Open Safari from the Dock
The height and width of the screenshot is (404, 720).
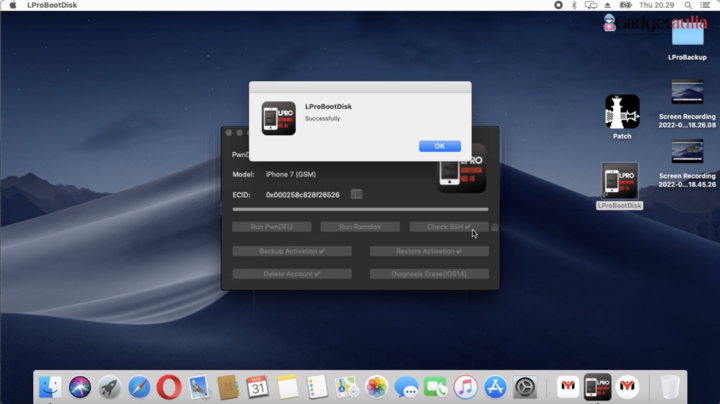(139, 387)
